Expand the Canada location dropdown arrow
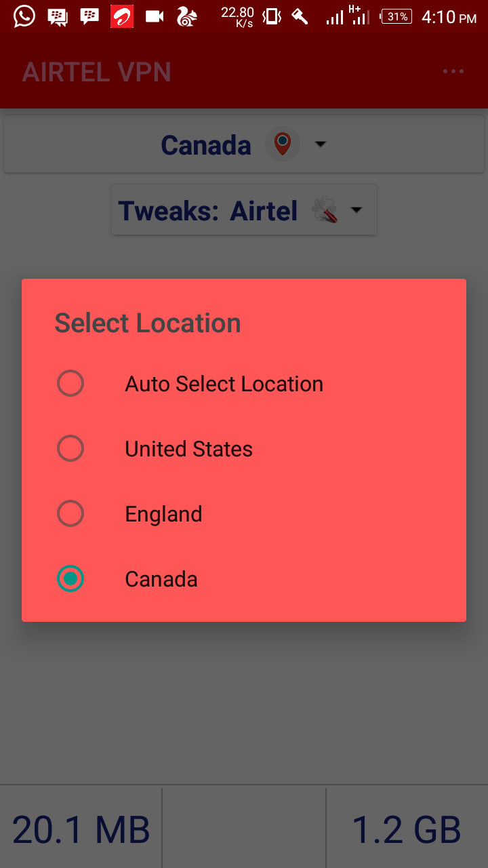 click(321, 144)
